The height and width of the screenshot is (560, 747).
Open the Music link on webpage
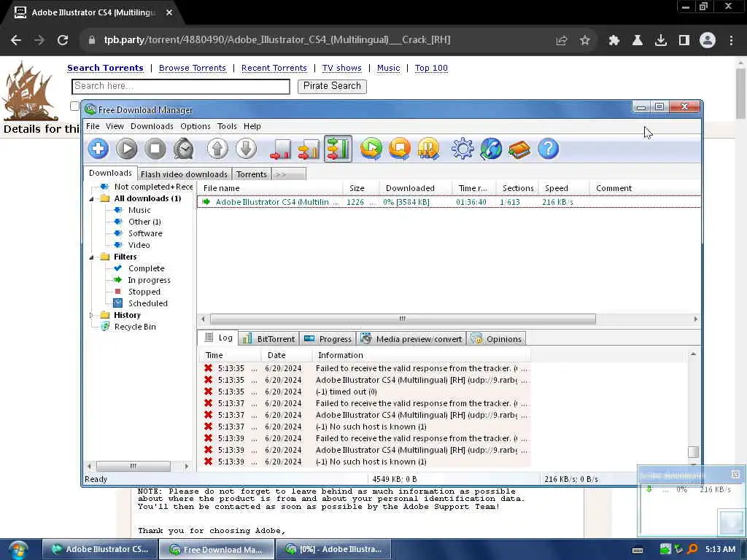388,68
